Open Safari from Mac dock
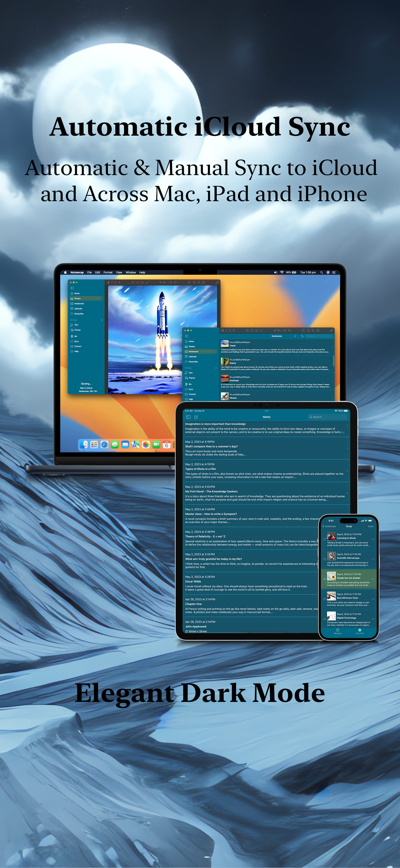The width and height of the screenshot is (400, 868). (104, 445)
